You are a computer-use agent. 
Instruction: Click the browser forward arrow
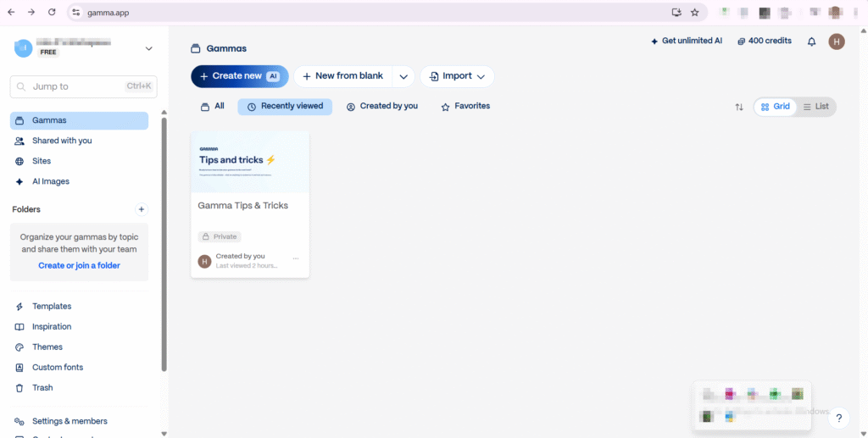[31, 12]
